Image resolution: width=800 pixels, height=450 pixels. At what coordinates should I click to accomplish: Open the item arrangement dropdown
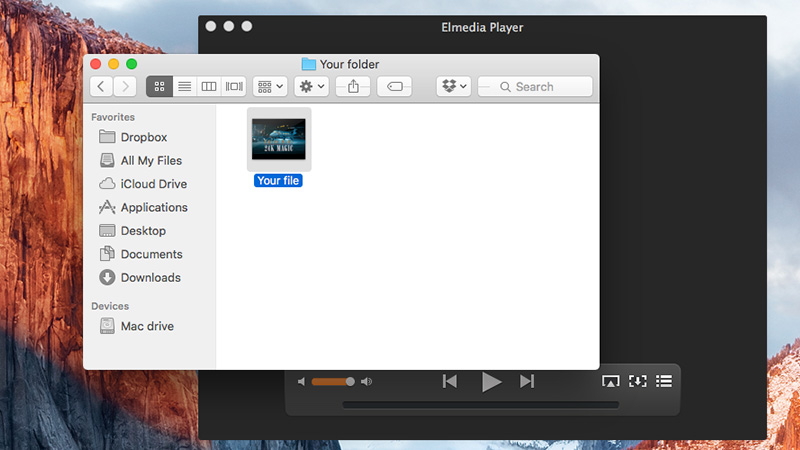(x=270, y=87)
